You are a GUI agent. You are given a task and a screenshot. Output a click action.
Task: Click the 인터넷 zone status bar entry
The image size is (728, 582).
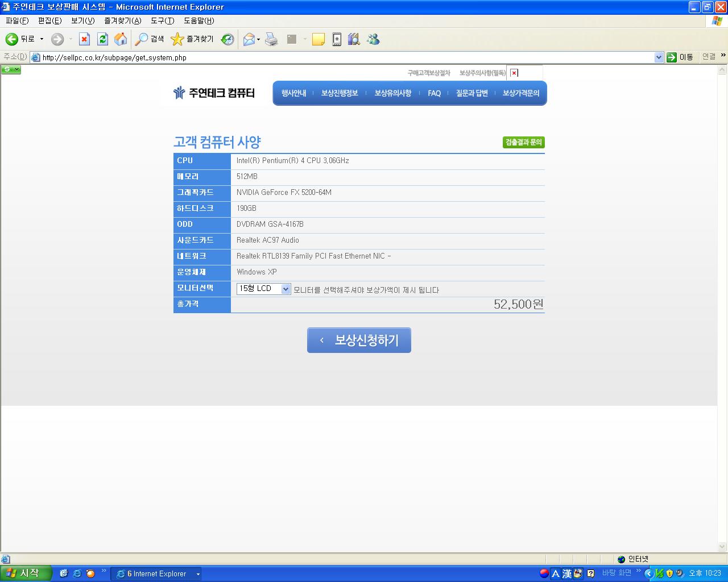[633, 559]
